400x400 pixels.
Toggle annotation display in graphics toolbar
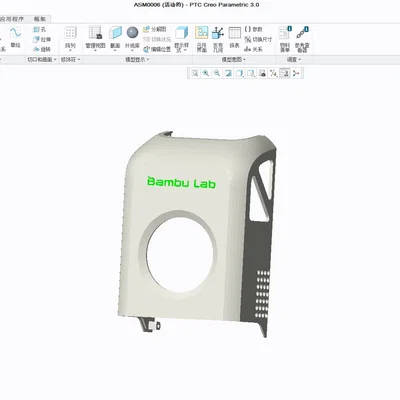284,73
